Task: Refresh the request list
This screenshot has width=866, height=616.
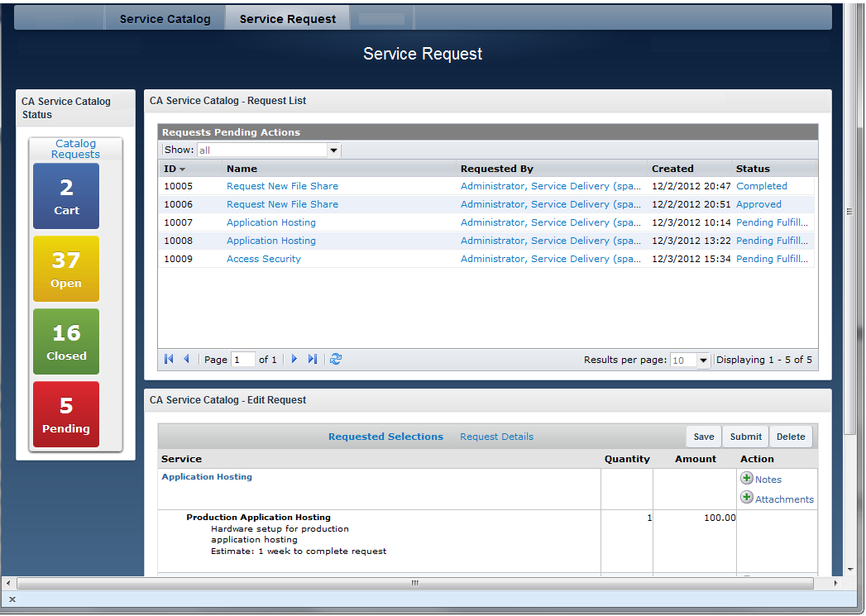Action: click(336, 359)
